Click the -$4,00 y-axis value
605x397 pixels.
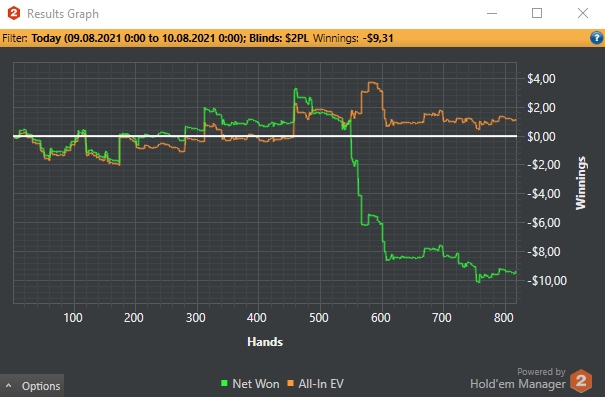pyautogui.click(x=544, y=194)
